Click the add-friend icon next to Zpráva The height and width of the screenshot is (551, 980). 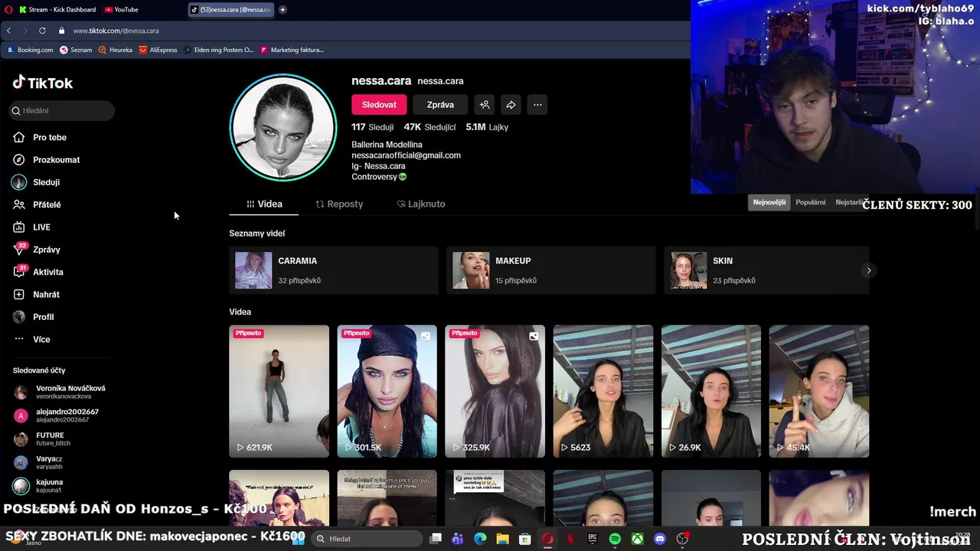tap(485, 105)
